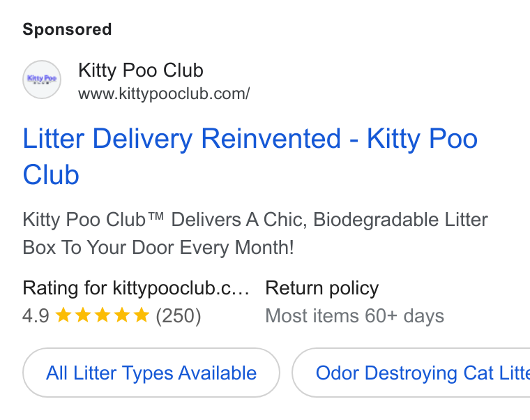Click the rightmost gold rating star

(x=142, y=315)
